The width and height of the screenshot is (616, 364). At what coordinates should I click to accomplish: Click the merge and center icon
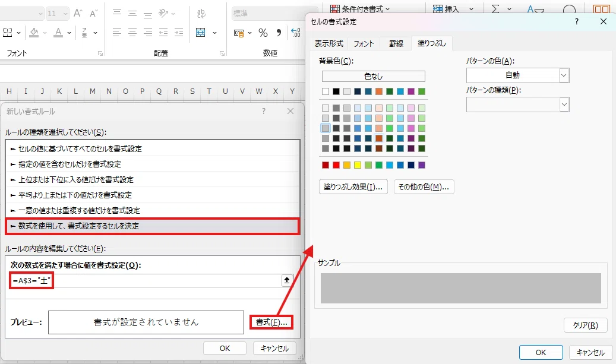201,33
